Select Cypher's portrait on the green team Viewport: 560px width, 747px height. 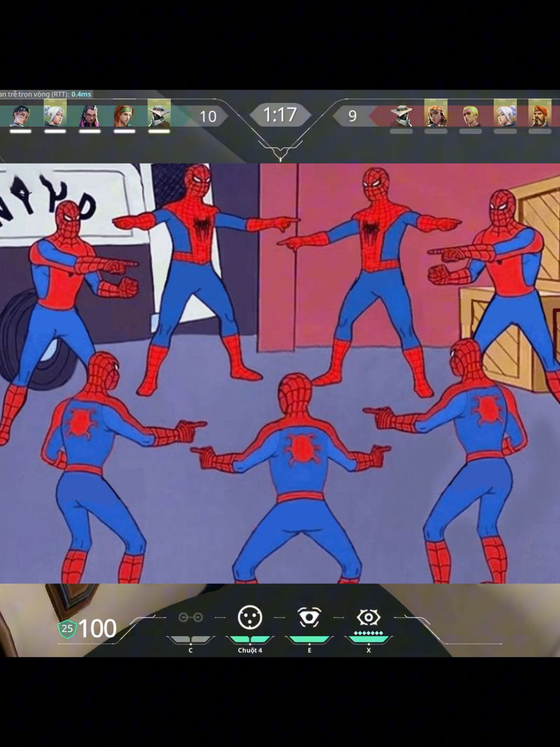coord(159,113)
